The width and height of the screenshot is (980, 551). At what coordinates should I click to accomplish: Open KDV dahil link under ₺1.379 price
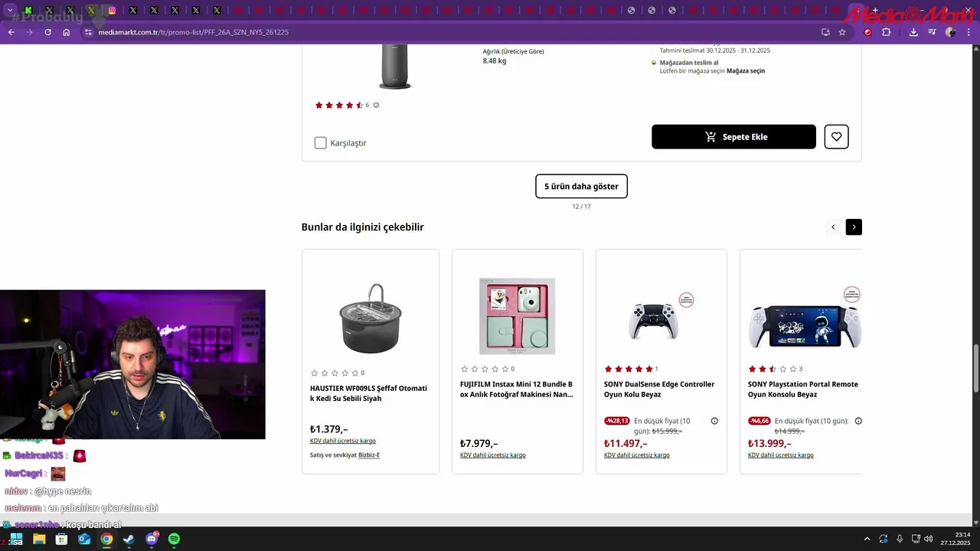[343, 441]
